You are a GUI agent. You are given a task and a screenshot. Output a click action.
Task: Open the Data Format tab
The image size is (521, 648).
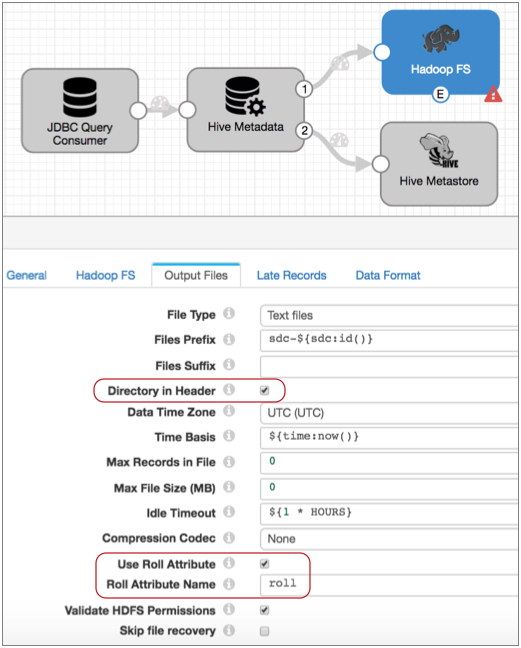pyautogui.click(x=388, y=275)
